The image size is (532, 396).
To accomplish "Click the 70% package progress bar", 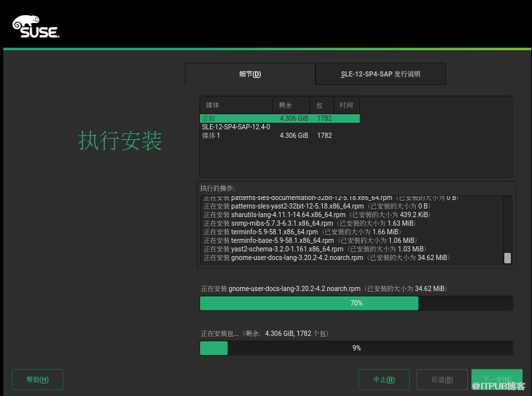I will coord(356,303).
